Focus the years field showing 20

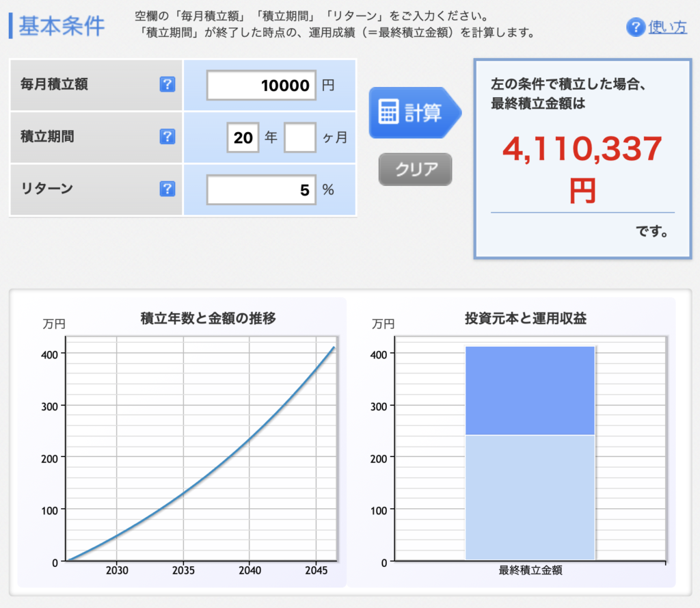243,137
